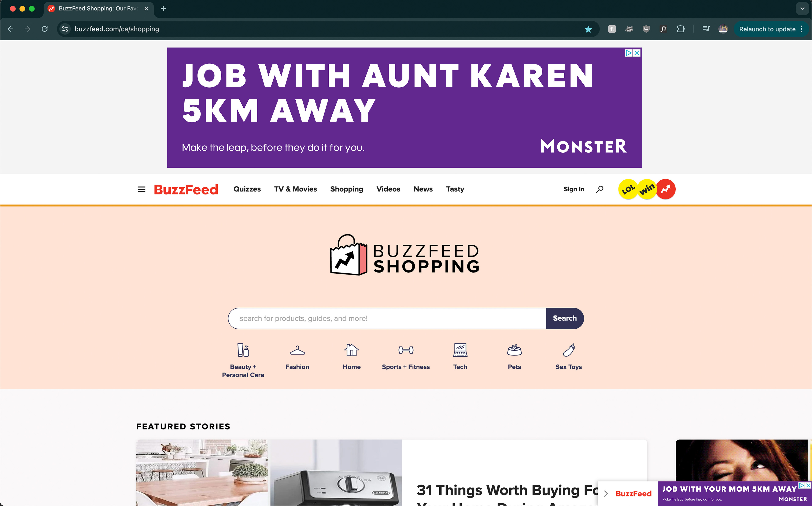Click the header magnifying glass search icon

[599, 189]
